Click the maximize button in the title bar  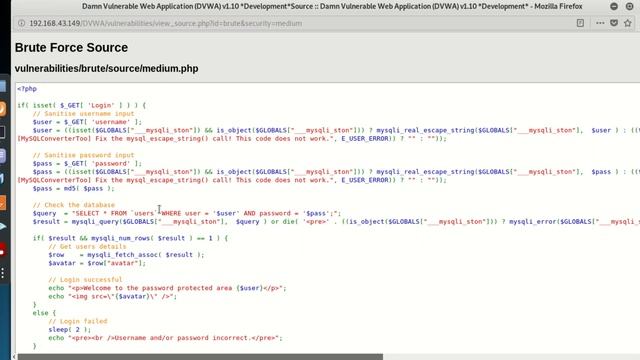click(x=629, y=6)
